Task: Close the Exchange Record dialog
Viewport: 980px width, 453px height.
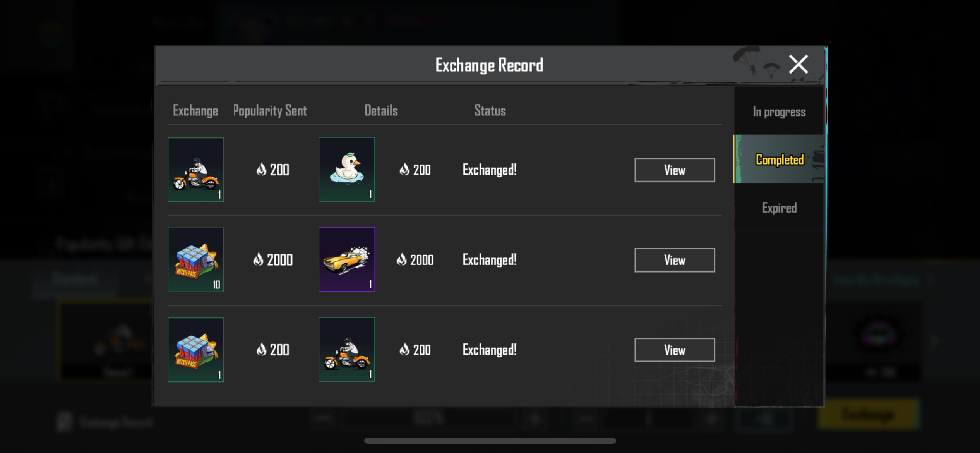Action: pos(798,64)
